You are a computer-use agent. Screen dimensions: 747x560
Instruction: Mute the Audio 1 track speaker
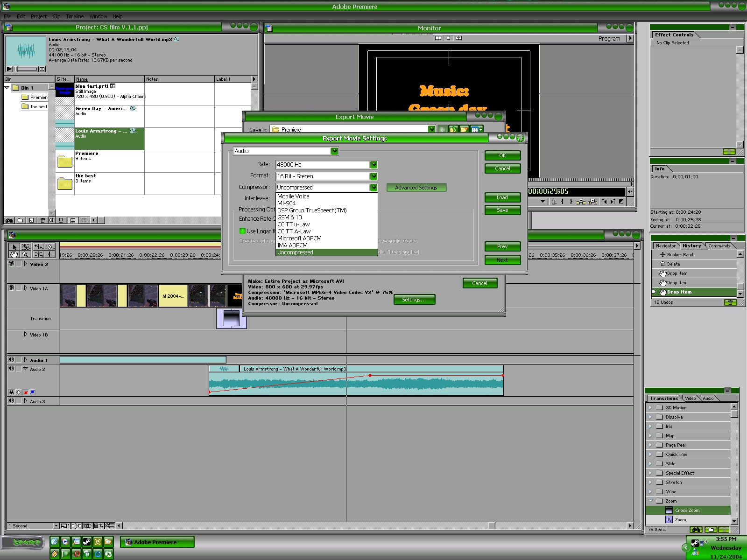point(11,360)
